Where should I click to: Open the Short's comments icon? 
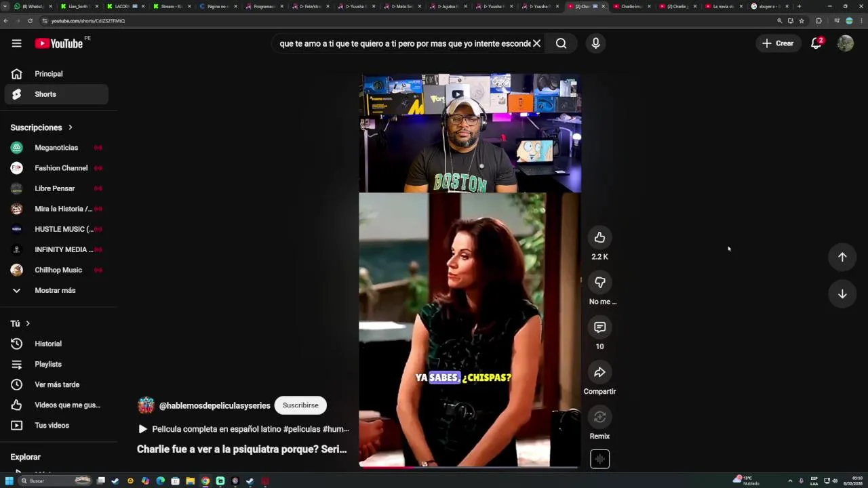599,327
